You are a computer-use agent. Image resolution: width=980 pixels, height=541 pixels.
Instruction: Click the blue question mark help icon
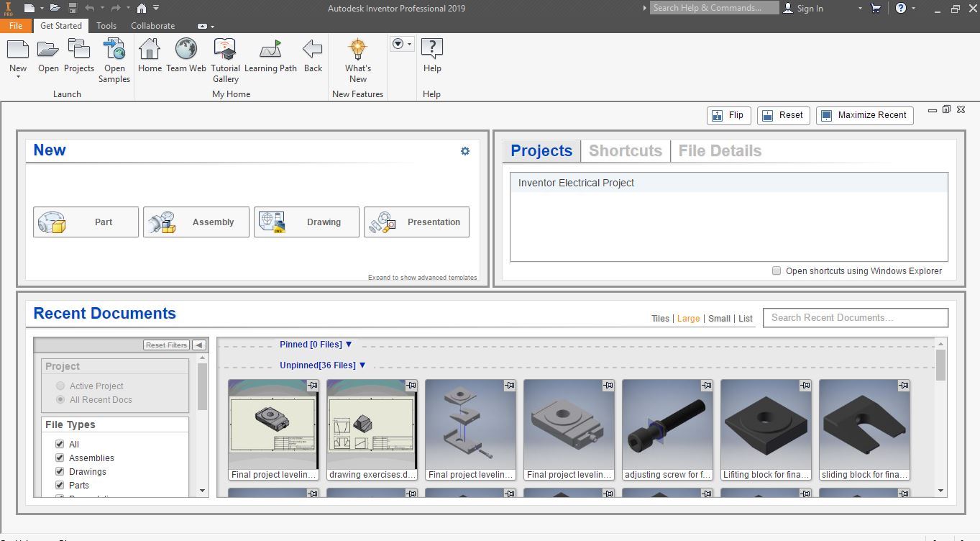pyautogui.click(x=901, y=8)
